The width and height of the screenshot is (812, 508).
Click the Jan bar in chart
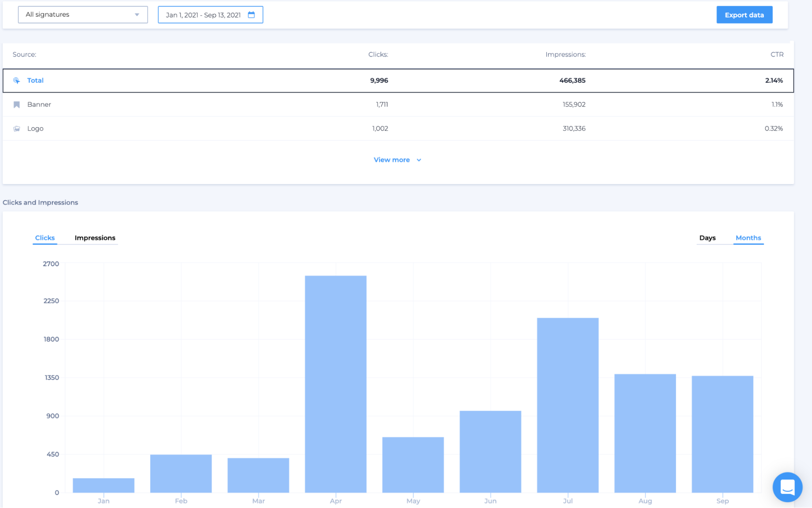[104, 485]
